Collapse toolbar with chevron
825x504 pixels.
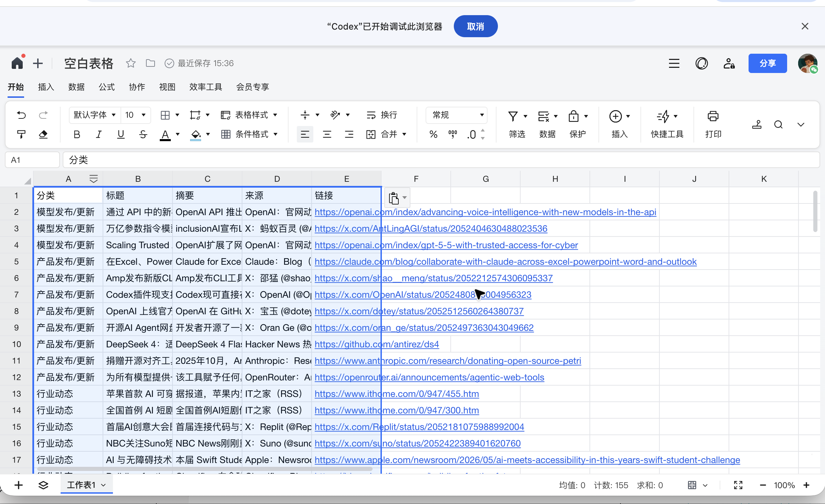[801, 125]
